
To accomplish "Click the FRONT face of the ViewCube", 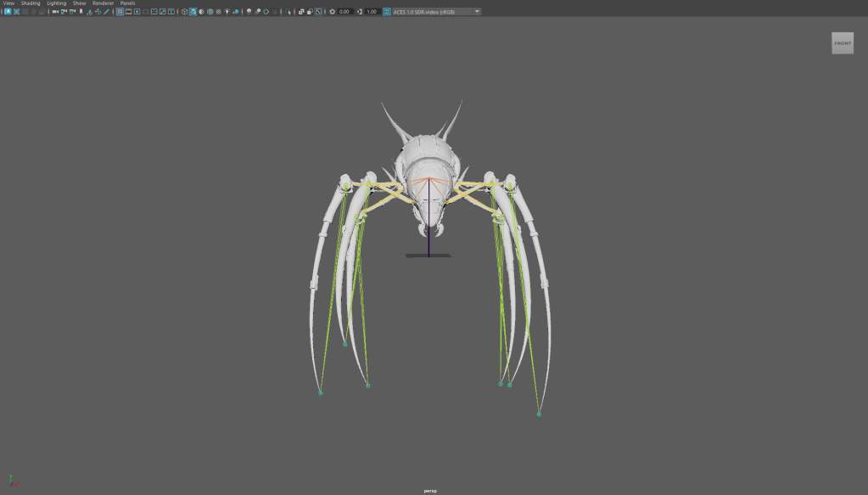I will (842, 43).
